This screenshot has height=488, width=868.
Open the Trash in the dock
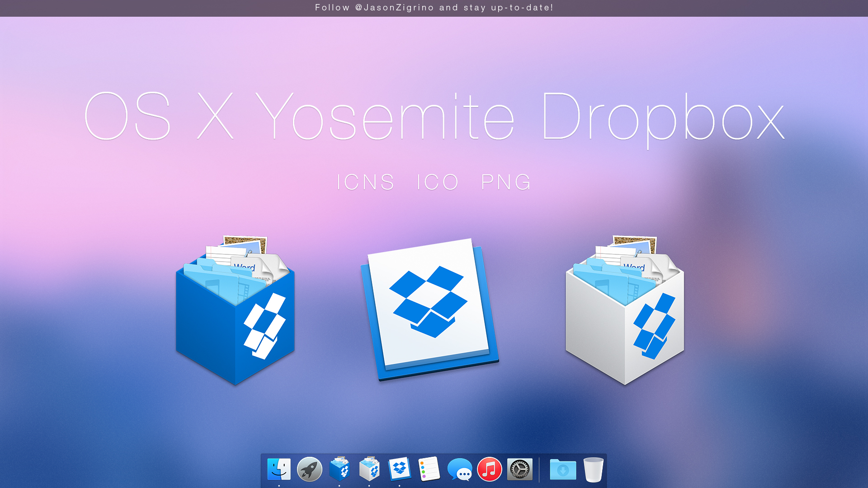point(593,469)
